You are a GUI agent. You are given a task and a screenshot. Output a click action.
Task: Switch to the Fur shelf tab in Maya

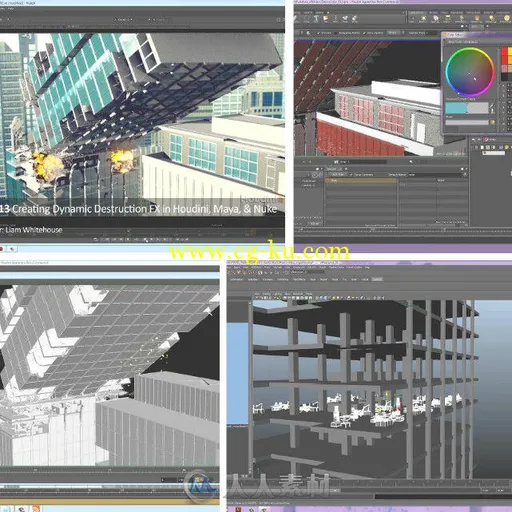pos(345,279)
